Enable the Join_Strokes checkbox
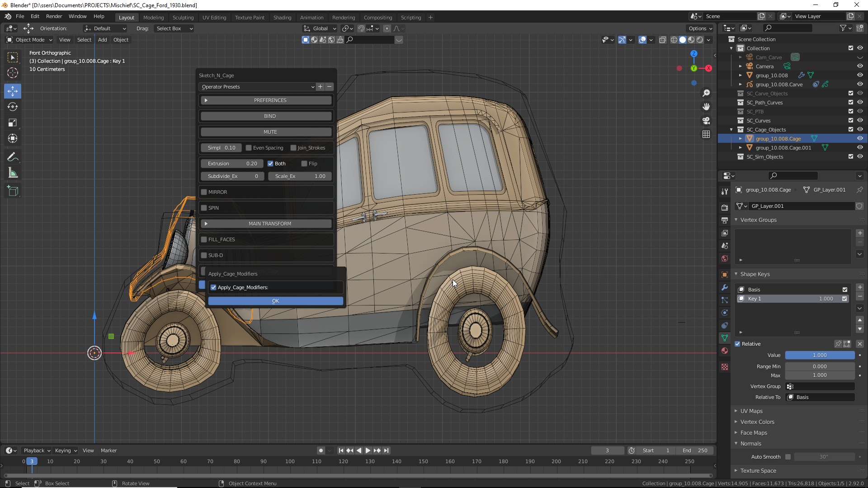 pos(293,148)
